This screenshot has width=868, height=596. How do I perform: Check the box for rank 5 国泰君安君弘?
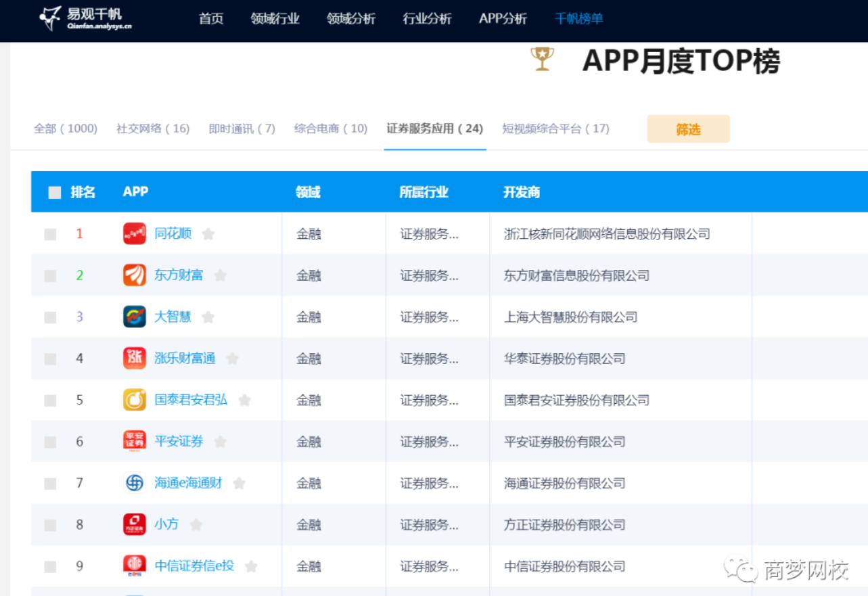pos(50,400)
